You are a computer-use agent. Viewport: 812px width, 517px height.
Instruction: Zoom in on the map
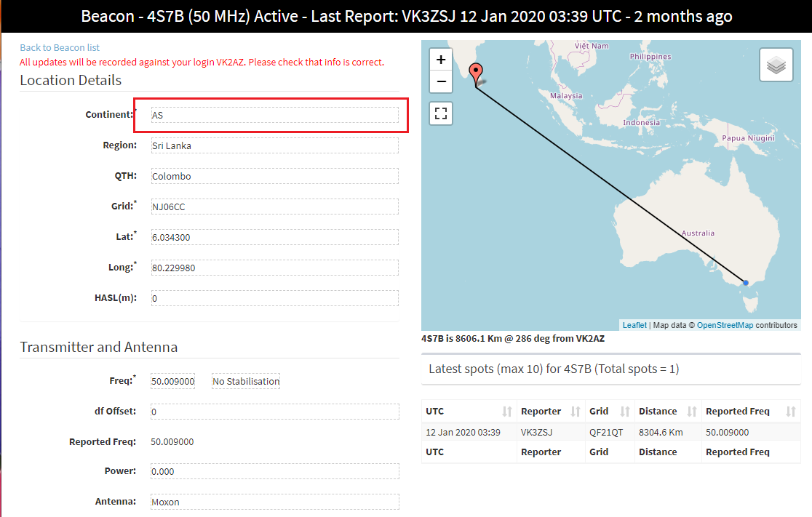pos(441,60)
